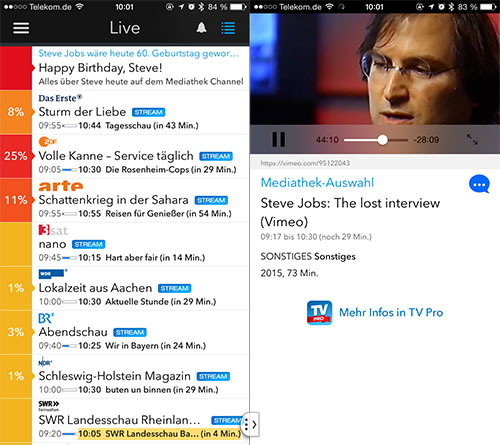This screenshot has height=445, width=500.
Task: Open the vimeo.com URL bar
Action: pyautogui.click(x=375, y=163)
